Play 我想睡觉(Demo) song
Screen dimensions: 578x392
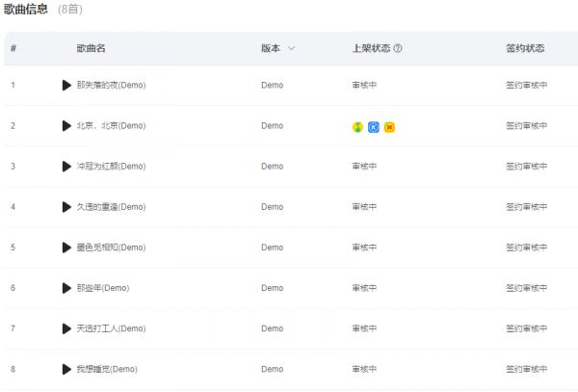coord(66,368)
